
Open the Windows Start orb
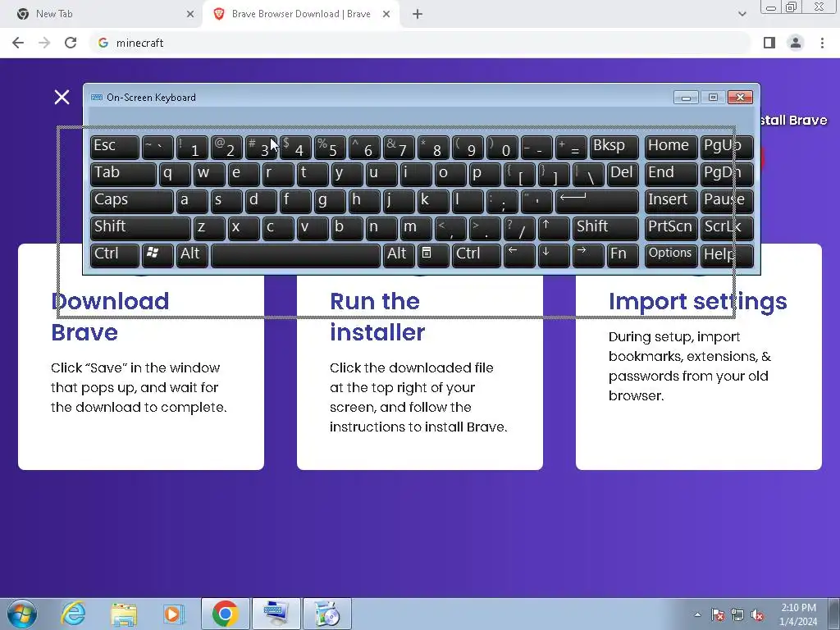click(x=22, y=614)
